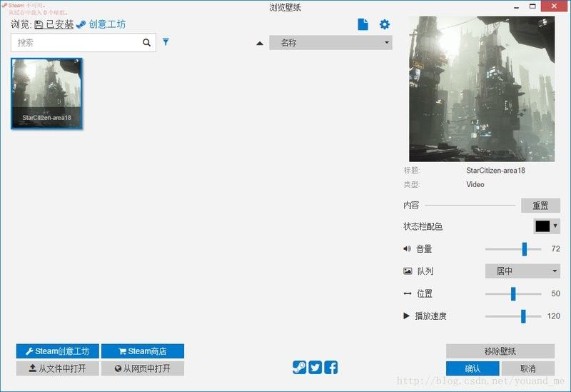Click the 重置 reset button
571x392 pixels.
coord(540,206)
